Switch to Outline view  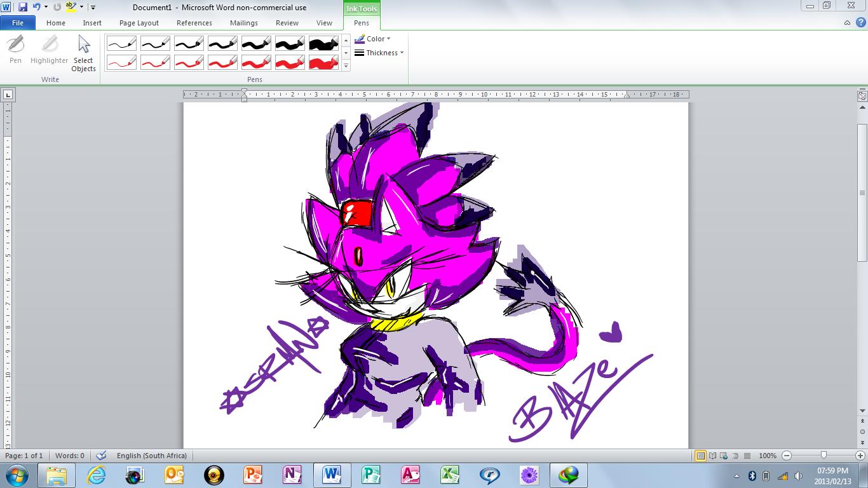(x=736, y=456)
